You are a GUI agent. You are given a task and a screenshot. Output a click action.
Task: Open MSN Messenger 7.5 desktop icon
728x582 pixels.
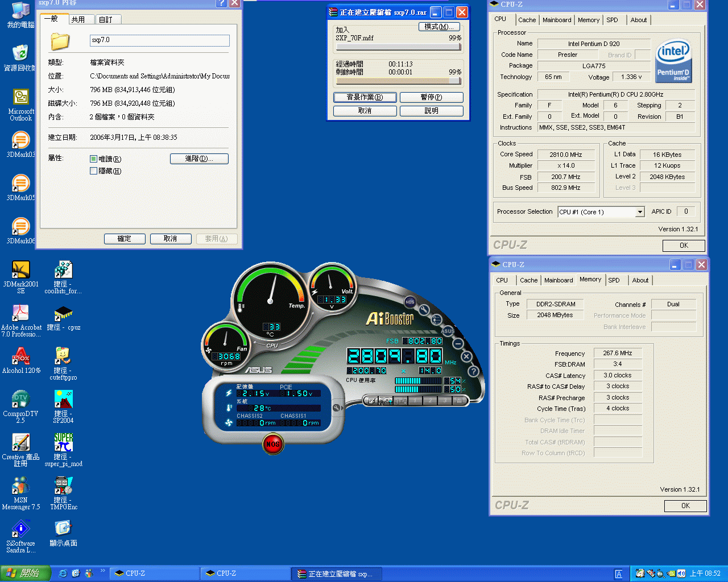[x=20, y=493]
